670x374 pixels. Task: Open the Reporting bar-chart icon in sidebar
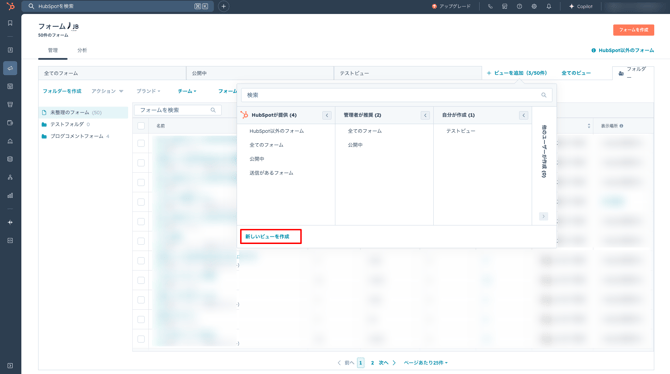[10, 195]
